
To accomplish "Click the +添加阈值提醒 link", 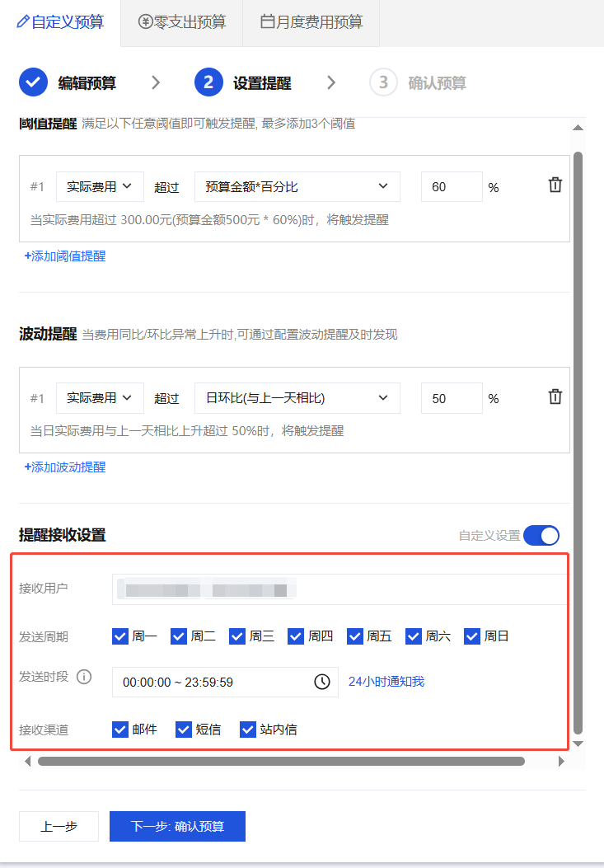I will pyautogui.click(x=65, y=256).
